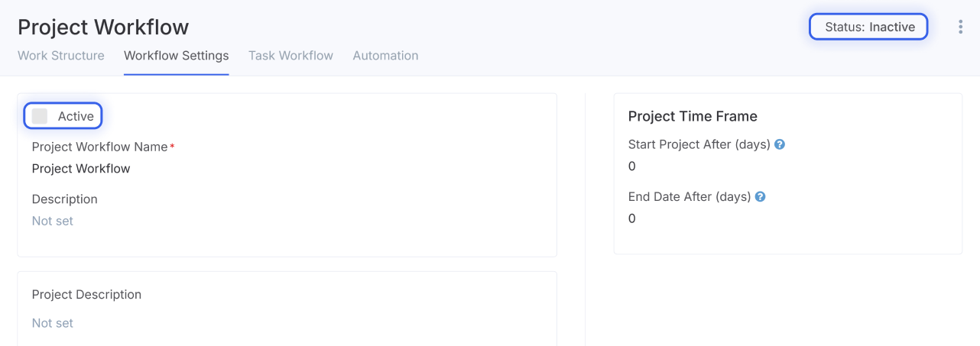Viewport: 980px width, 346px height.
Task: Click the Active checkbox label
Action: coord(76,116)
